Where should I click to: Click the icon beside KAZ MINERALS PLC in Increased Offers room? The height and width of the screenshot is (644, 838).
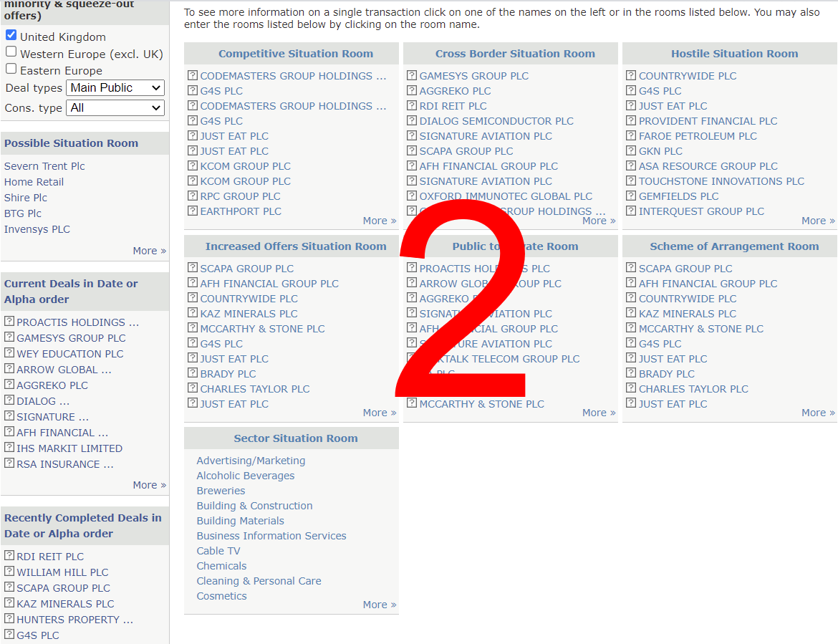193,313
